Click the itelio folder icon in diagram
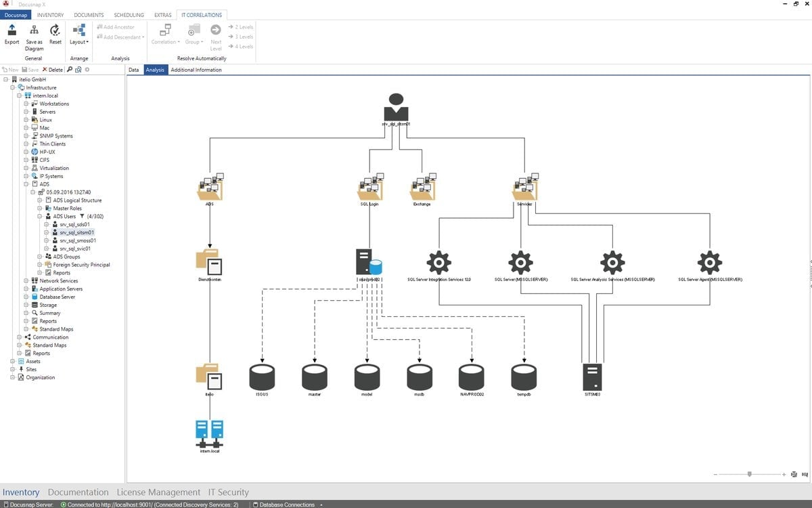812x508 pixels. (x=209, y=377)
